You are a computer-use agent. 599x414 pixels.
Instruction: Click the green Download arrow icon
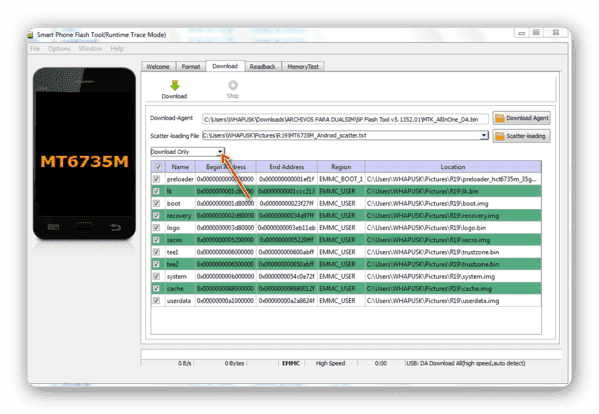tap(175, 86)
